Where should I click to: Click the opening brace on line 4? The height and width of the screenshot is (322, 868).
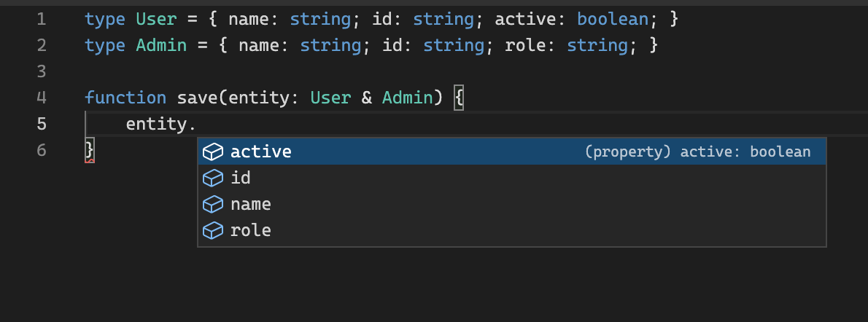pos(458,98)
